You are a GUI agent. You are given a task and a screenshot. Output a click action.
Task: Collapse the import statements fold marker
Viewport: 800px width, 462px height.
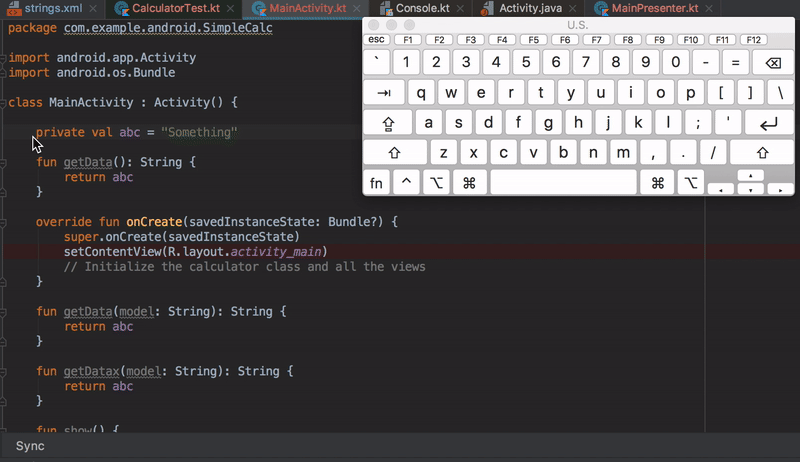[x=3, y=58]
